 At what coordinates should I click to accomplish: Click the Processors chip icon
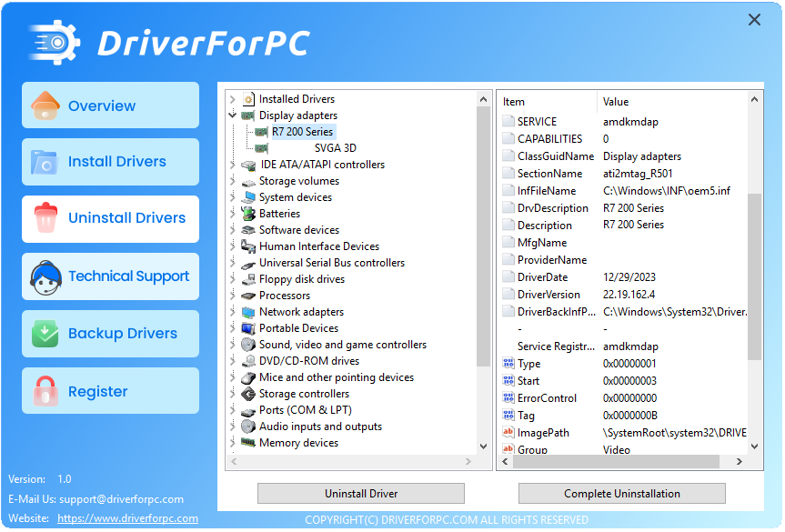[248, 296]
